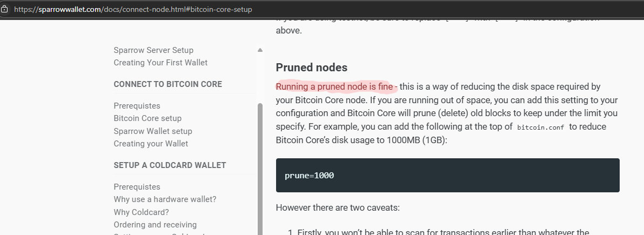
Task: Open Why use a hardware wallet? link
Action: [x=165, y=199]
